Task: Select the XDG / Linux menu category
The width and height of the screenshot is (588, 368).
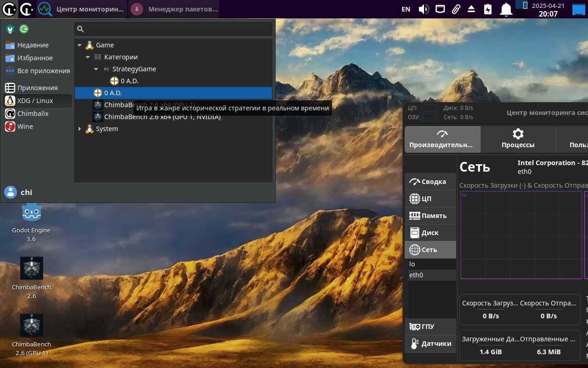Action: [38, 101]
